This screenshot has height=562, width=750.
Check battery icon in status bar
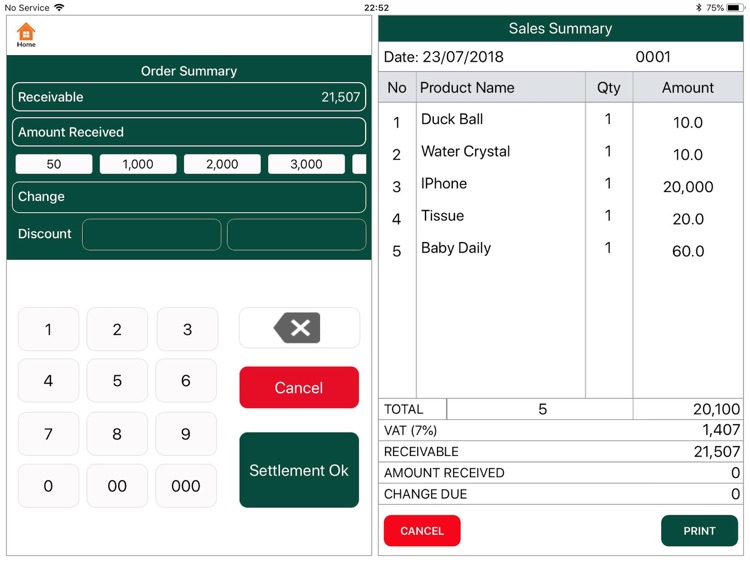tap(735, 7)
